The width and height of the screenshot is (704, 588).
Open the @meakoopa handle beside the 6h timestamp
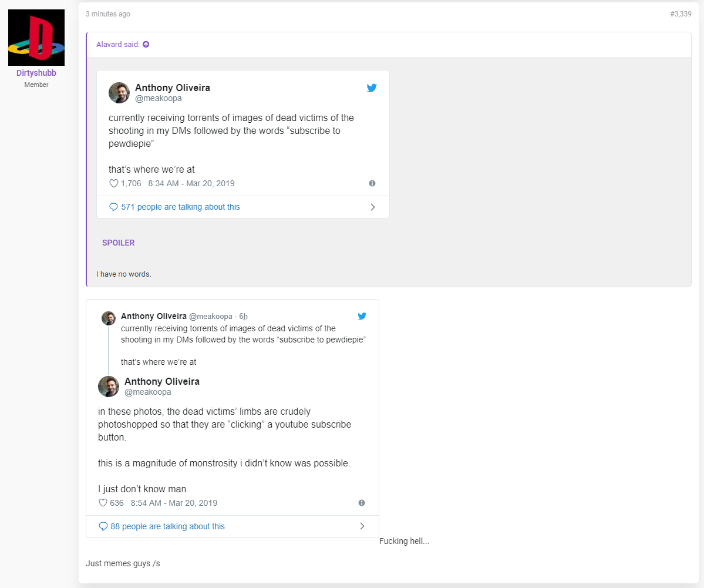[x=211, y=316]
